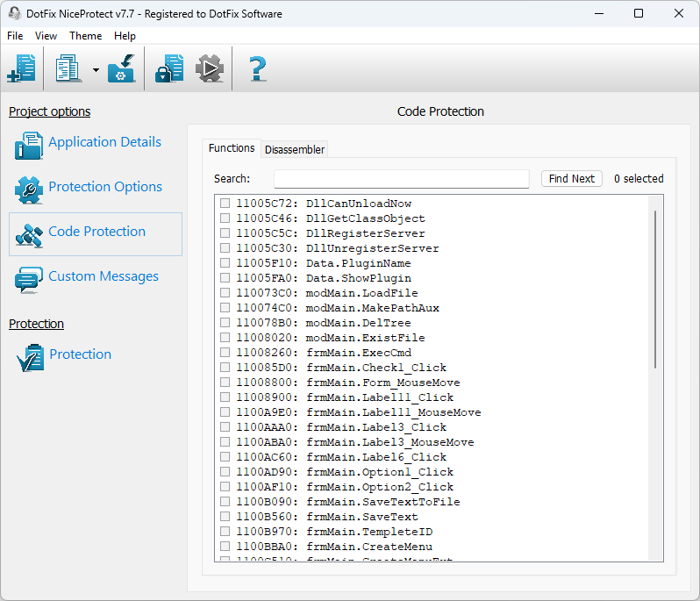The width and height of the screenshot is (700, 601).
Task: Click the protect file lock icon
Action: [169, 68]
